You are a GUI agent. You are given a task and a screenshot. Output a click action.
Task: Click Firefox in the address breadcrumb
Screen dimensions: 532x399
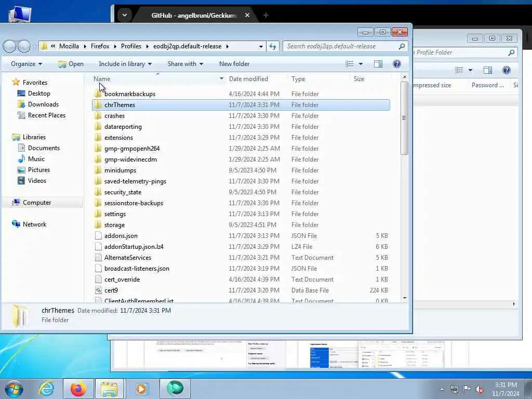pyautogui.click(x=100, y=46)
